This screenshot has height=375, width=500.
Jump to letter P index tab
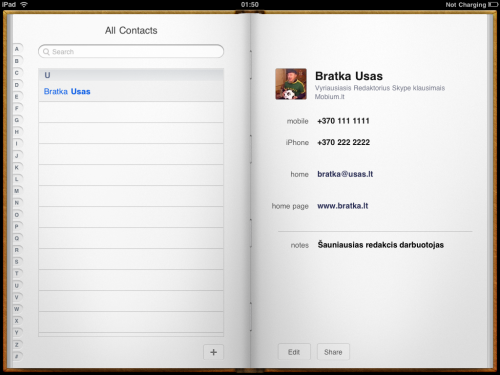point(17,226)
